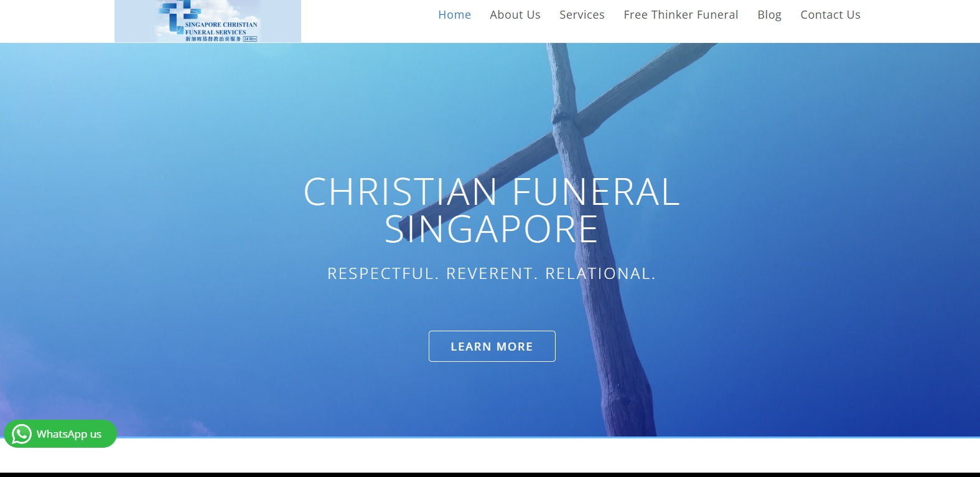Click the Christian Funeral Singapore heading
Viewport: 980px width, 477px height.
click(492, 210)
